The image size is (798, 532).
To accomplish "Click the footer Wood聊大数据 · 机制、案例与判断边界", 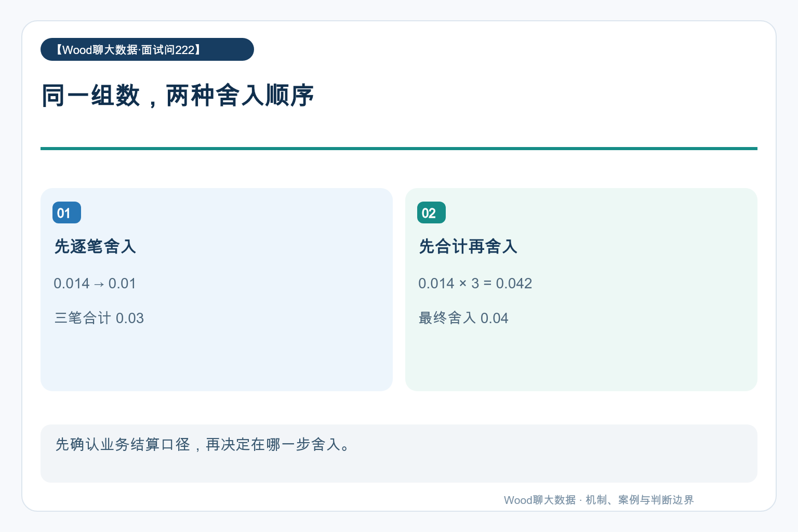I will click(x=599, y=500).
